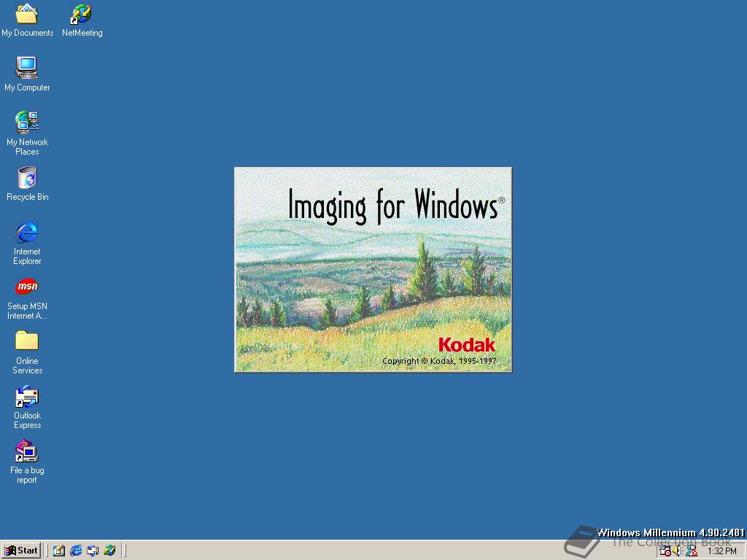Click the volume speaker tray icon
Viewport: 747px width, 560px height.
[676, 551]
